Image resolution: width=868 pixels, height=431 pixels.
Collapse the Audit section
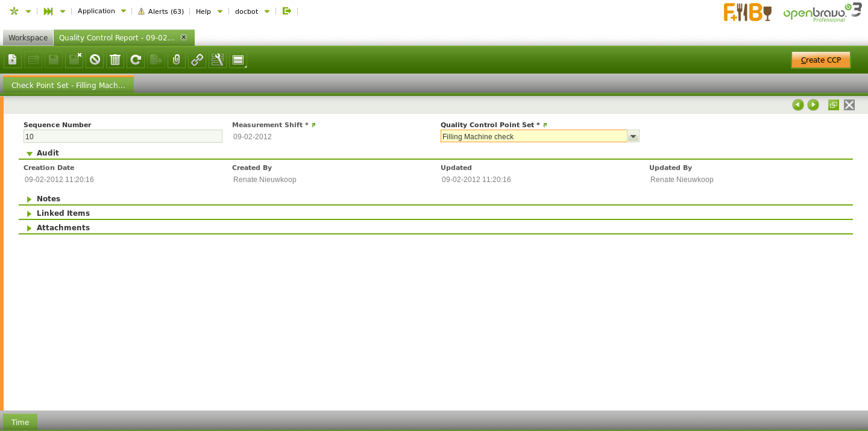30,154
